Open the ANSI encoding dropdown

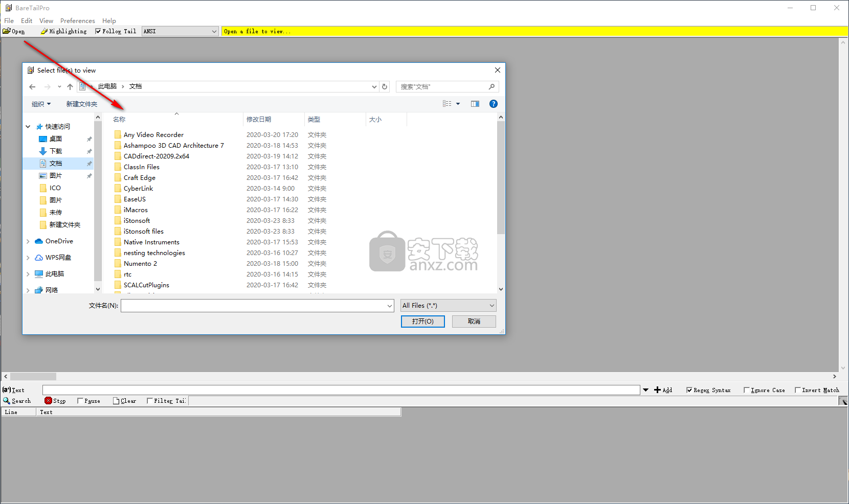point(180,31)
